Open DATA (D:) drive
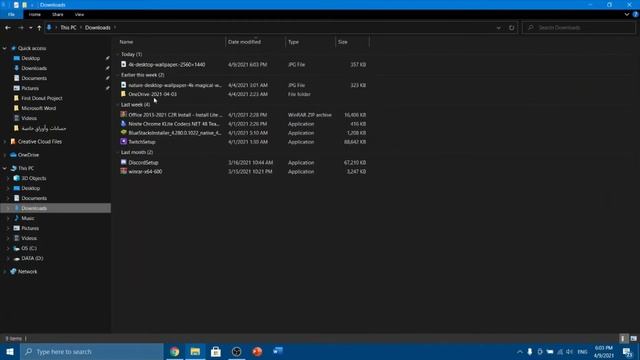The width and height of the screenshot is (640, 360). pyautogui.click(x=32, y=258)
